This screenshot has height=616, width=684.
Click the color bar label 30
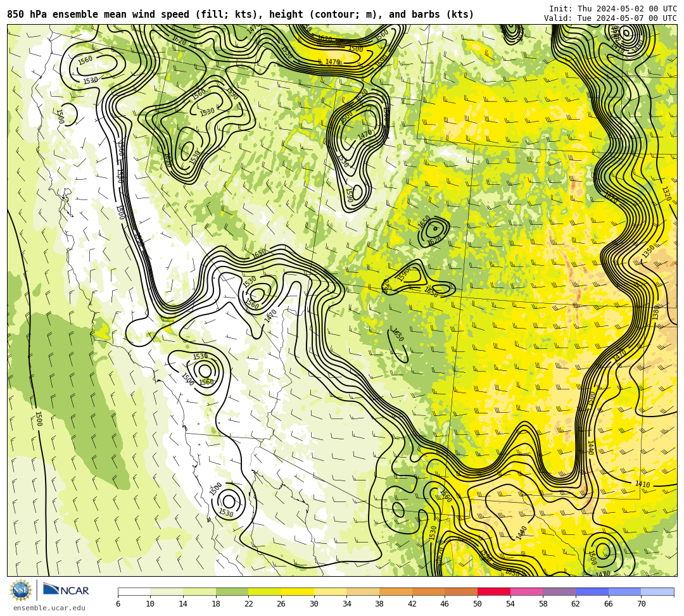pos(314,604)
